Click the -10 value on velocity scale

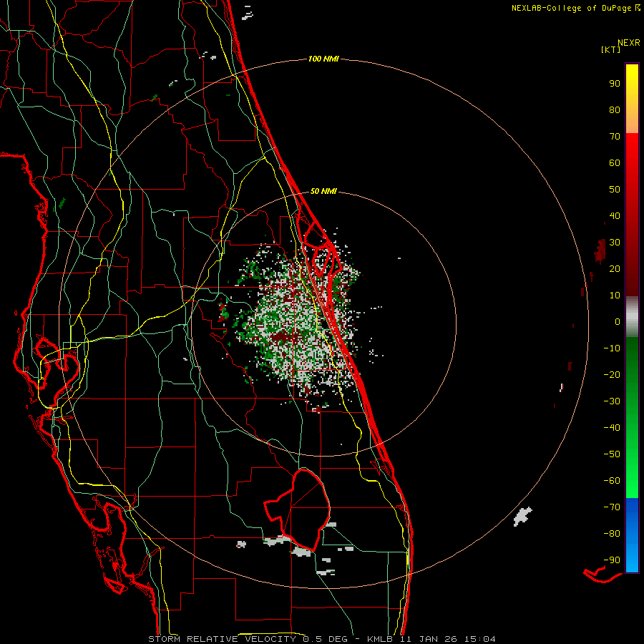[x=612, y=348]
